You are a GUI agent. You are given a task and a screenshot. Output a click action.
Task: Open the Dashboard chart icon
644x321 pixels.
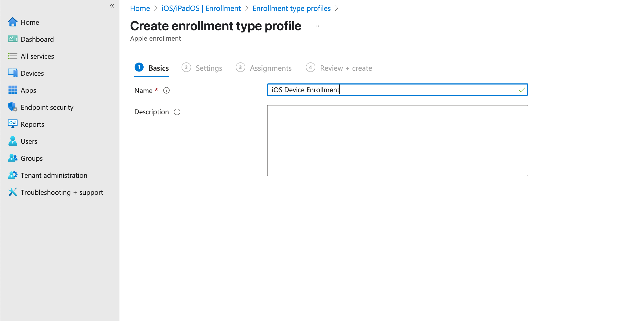click(12, 39)
